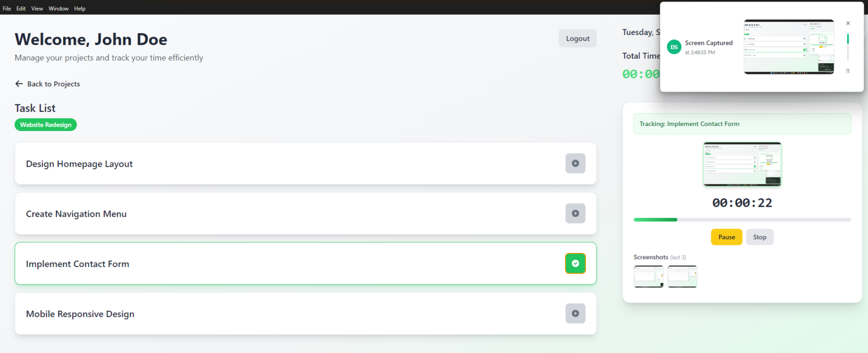868x353 pixels.
Task: Click the live screen preview image
Action: tap(742, 164)
